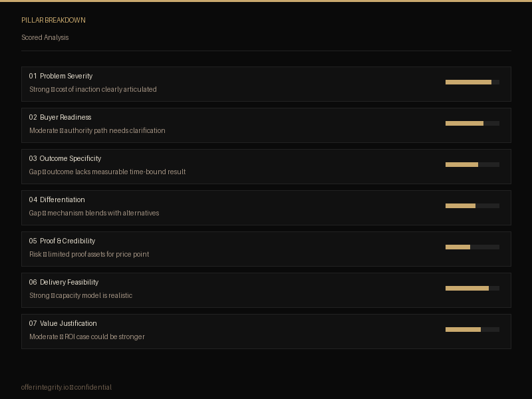Click the Problem Severity score bar
Viewport: 532px width, 399px height.
[x=472, y=82]
